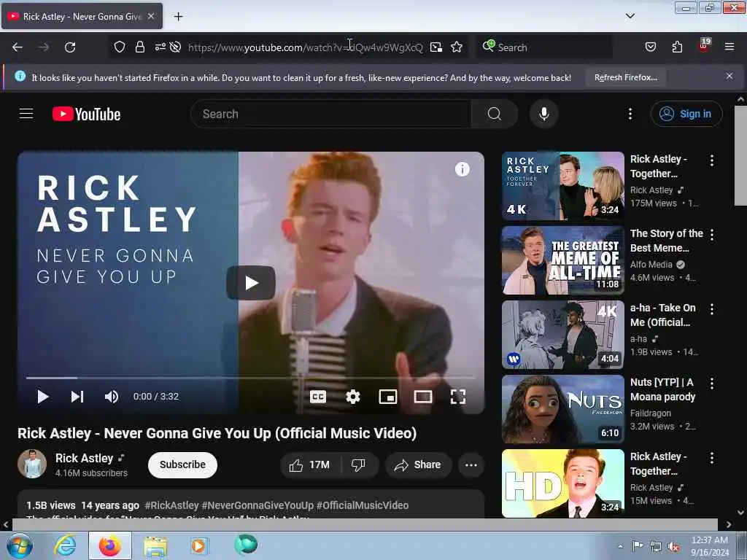
Task: Reload the page with the refresh icon
Action: coord(70,47)
